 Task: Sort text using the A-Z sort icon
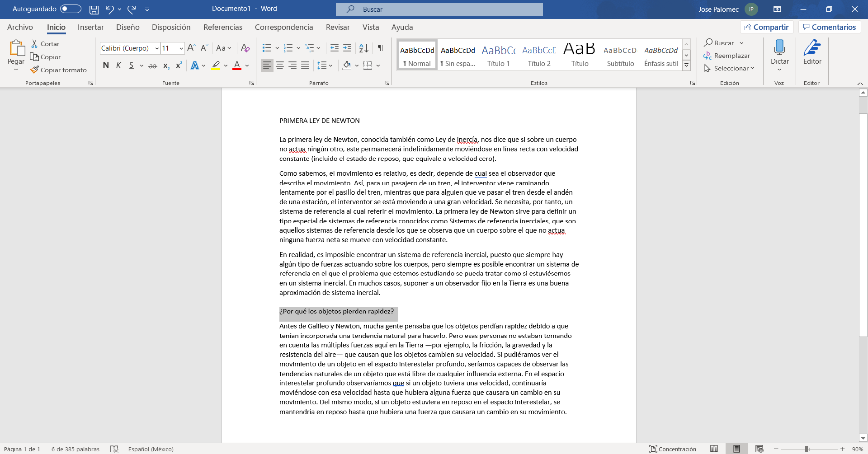(363, 48)
